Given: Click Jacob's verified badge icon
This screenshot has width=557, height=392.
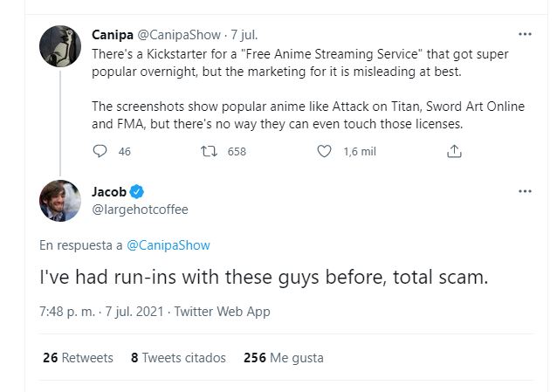Looking at the screenshot, I should pyautogui.click(x=137, y=192).
